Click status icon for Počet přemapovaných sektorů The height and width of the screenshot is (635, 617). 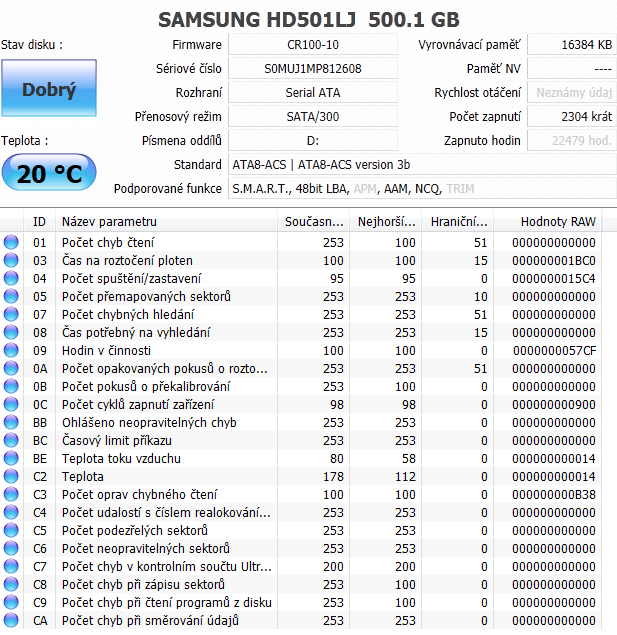click(11, 296)
